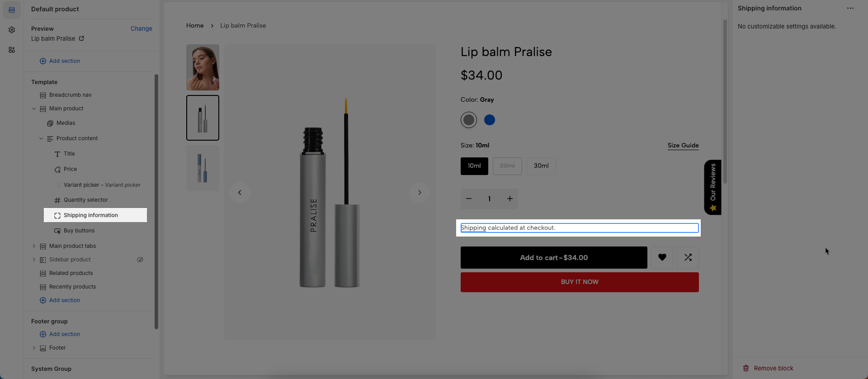
Task: Increase quantity with plus button
Action: (x=509, y=199)
